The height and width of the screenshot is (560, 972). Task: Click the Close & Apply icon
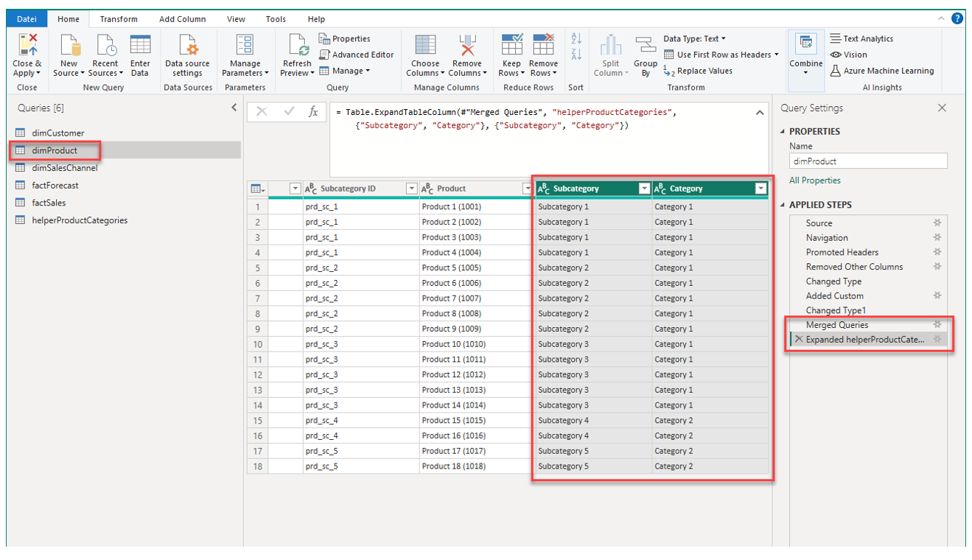click(27, 46)
